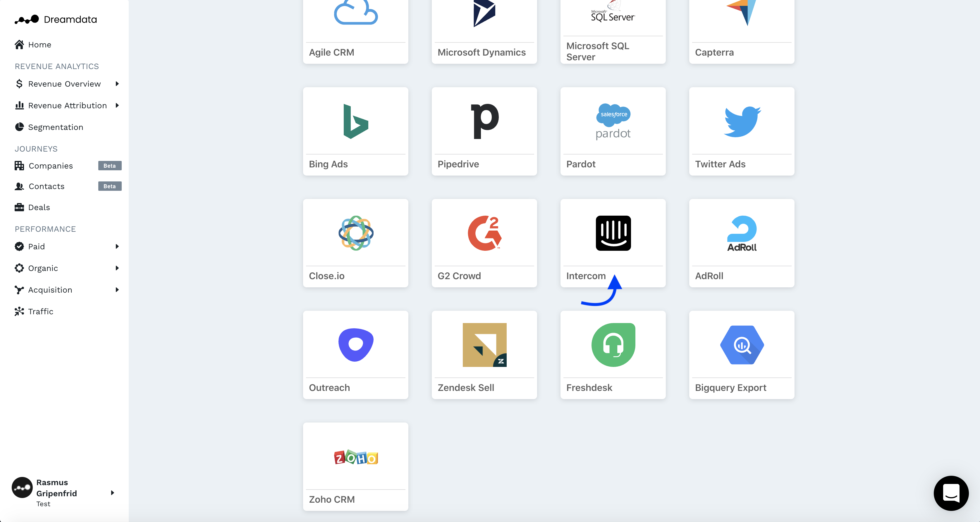Open the Outreach logo icon
Viewport: 980px width, 522px height.
coord(356,345)
